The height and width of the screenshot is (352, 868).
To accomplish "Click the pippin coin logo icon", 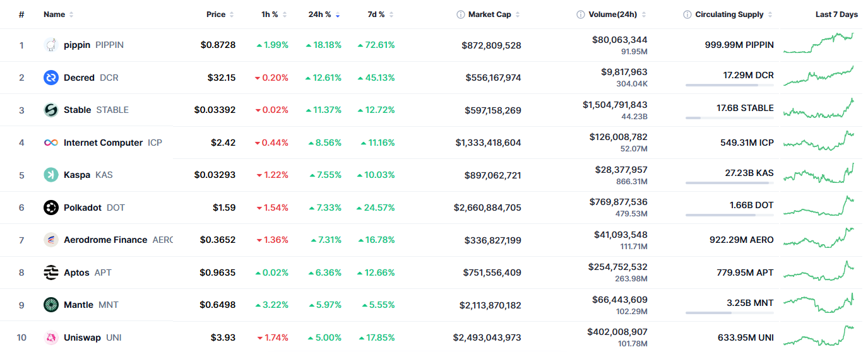I will pyautogui.click(x=51, y=45).
